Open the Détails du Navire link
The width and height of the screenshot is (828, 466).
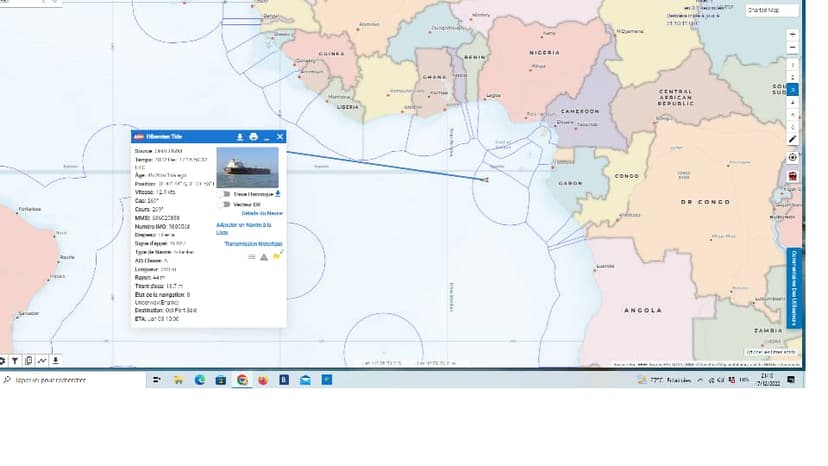262,213
